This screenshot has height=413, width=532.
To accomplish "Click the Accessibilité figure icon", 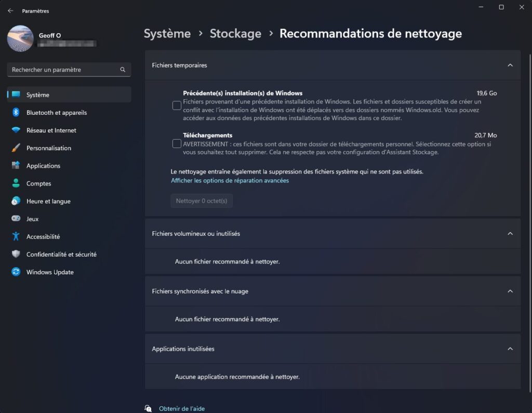I will click(x=16, y=236).
